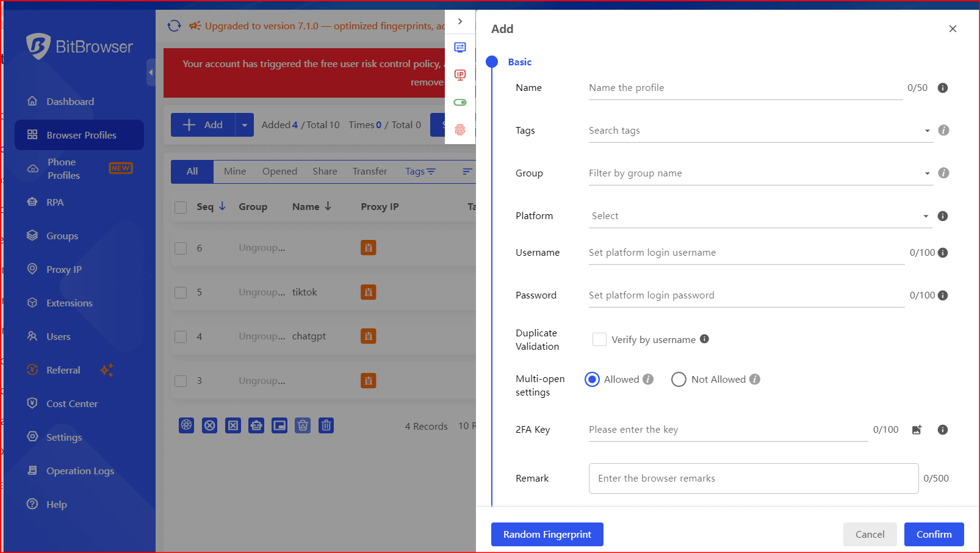980x553 pixels.
Task: Click the red IP monitor icon
Action: [460, 75]
